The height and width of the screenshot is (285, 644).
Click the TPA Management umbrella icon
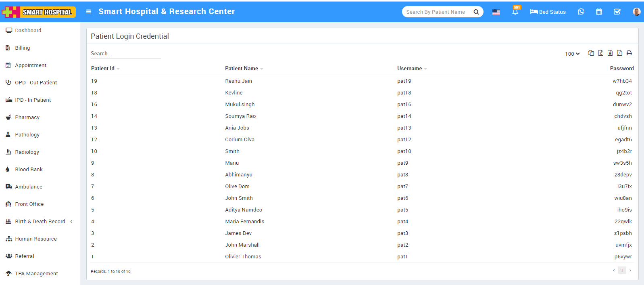click(x=8, y=273)
